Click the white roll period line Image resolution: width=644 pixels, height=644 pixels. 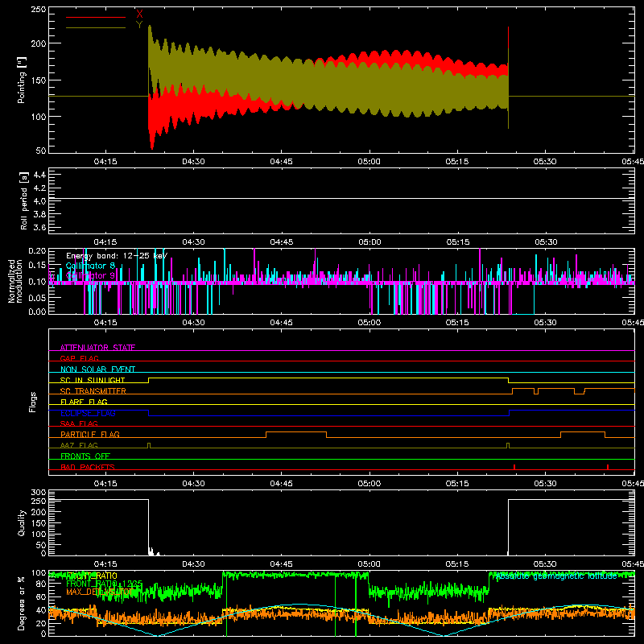point(341,199)
